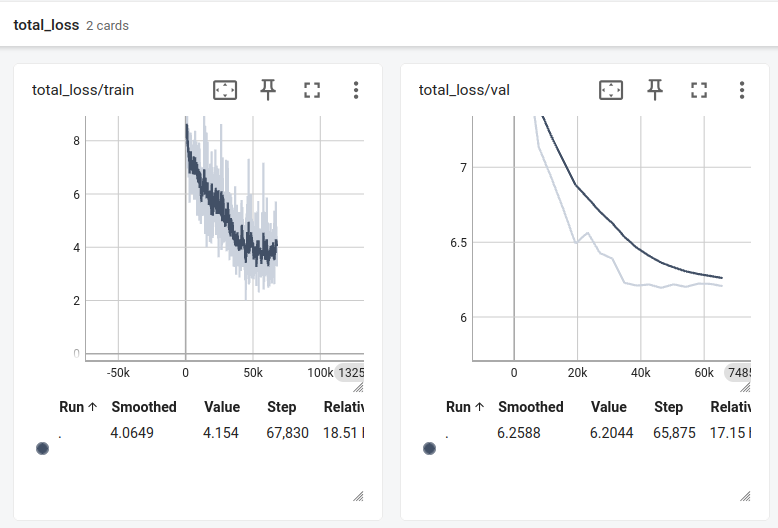Pin the total_loss/val card
The image size is (778, 528).
[x=654, y=90]
